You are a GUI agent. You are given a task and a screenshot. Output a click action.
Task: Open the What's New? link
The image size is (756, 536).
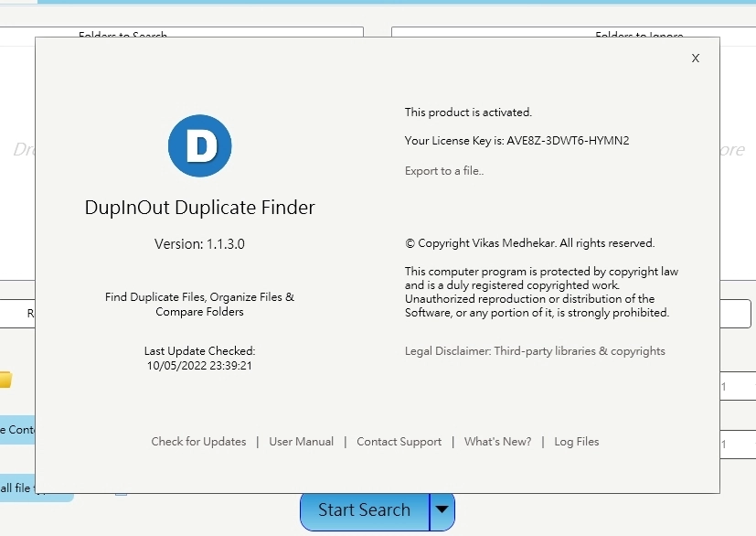click(x=497, y=442)
